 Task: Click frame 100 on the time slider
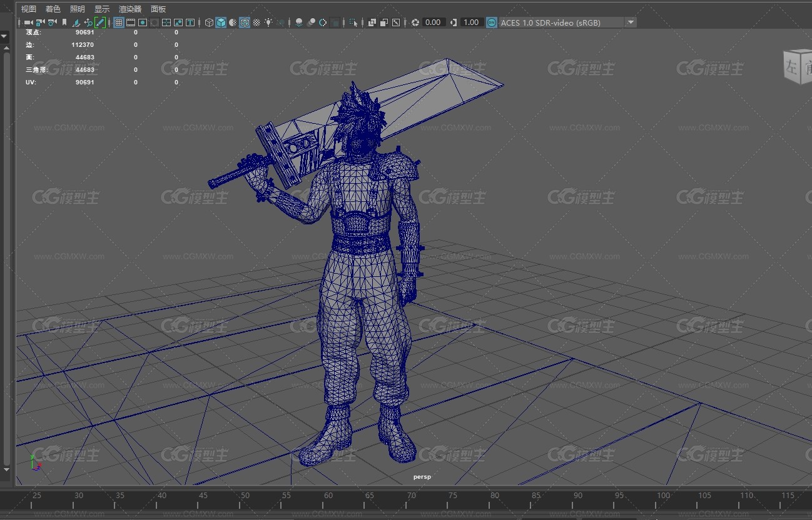point(663,496)
